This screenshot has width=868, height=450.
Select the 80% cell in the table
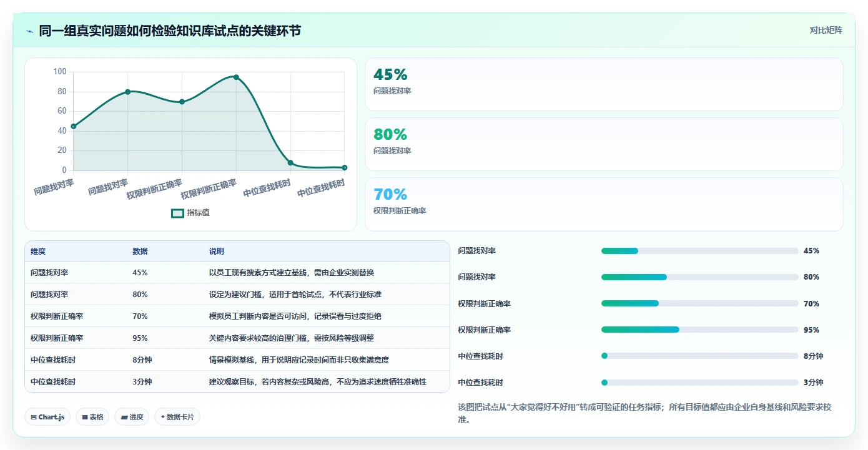click(x=140, y=295)
